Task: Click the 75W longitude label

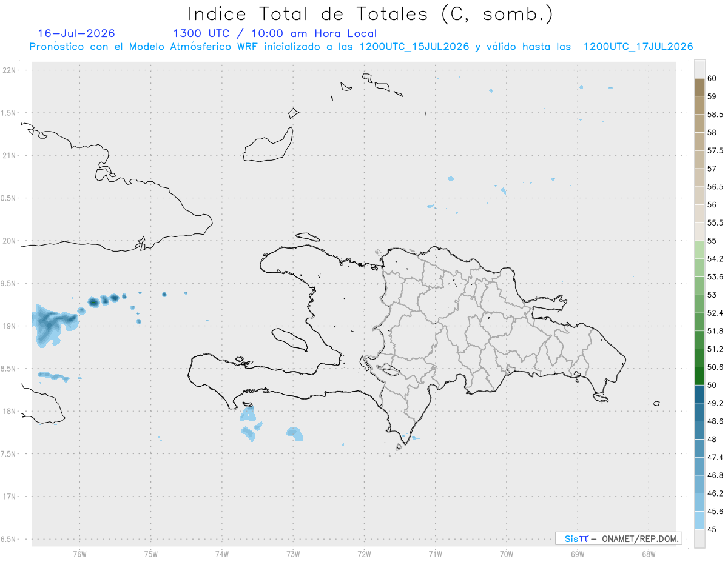Action: [151, 554]
